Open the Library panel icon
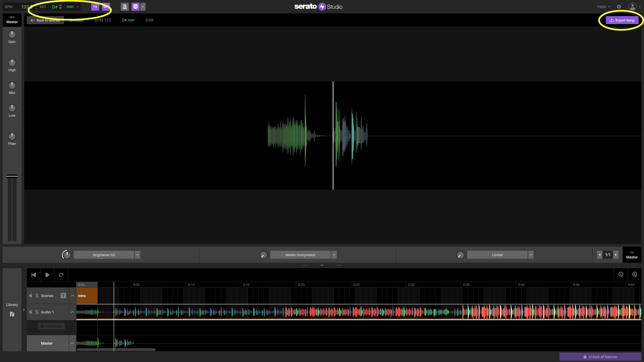644x362 pixels. point(12,314)
